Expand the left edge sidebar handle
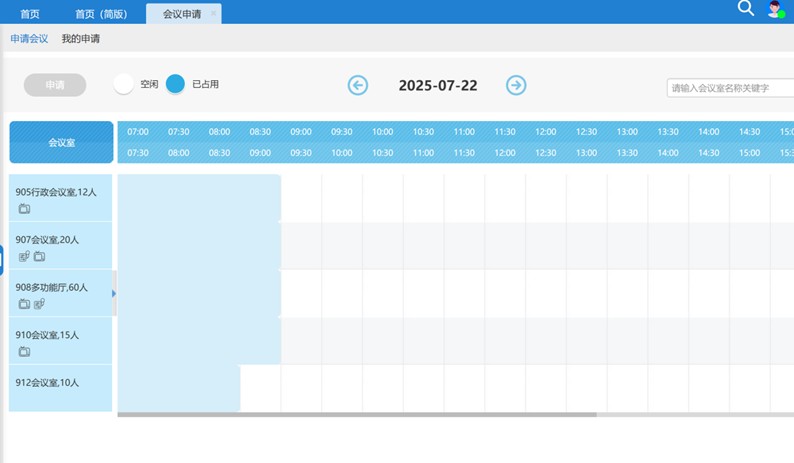 (2, 260)
